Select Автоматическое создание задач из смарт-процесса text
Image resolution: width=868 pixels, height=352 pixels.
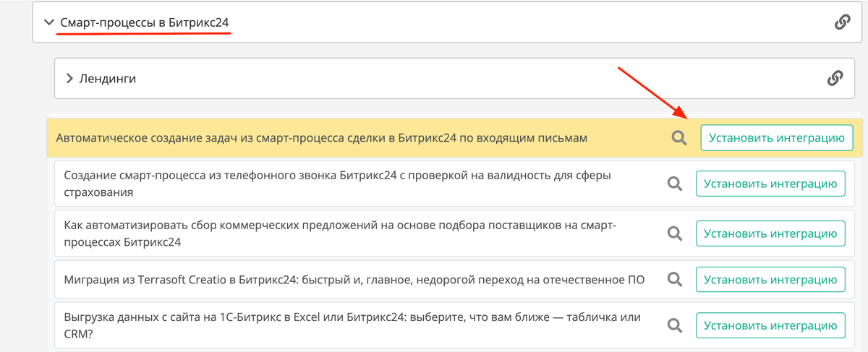point(322,138)
